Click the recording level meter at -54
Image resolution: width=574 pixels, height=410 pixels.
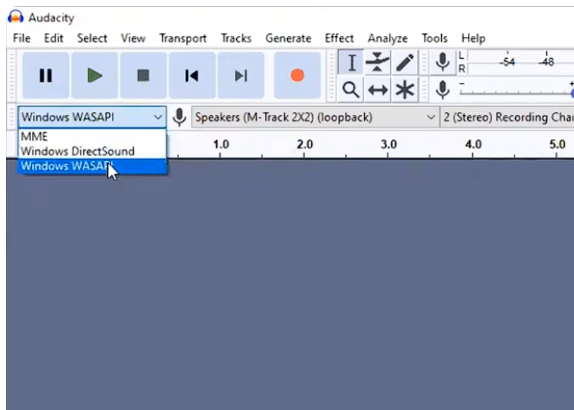click(507, 62)
